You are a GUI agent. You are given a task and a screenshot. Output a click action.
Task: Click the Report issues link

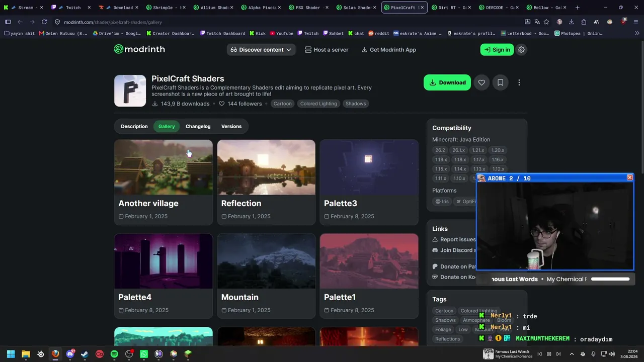pyautogui.click(x=454, y=239)
